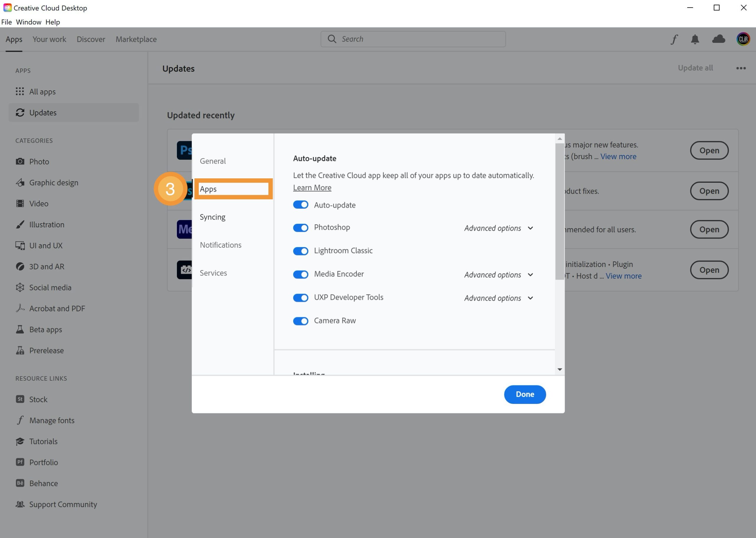Viewport: 756px width, 538px height.
Task: Open the Help menu
Action: click(53, 22)
